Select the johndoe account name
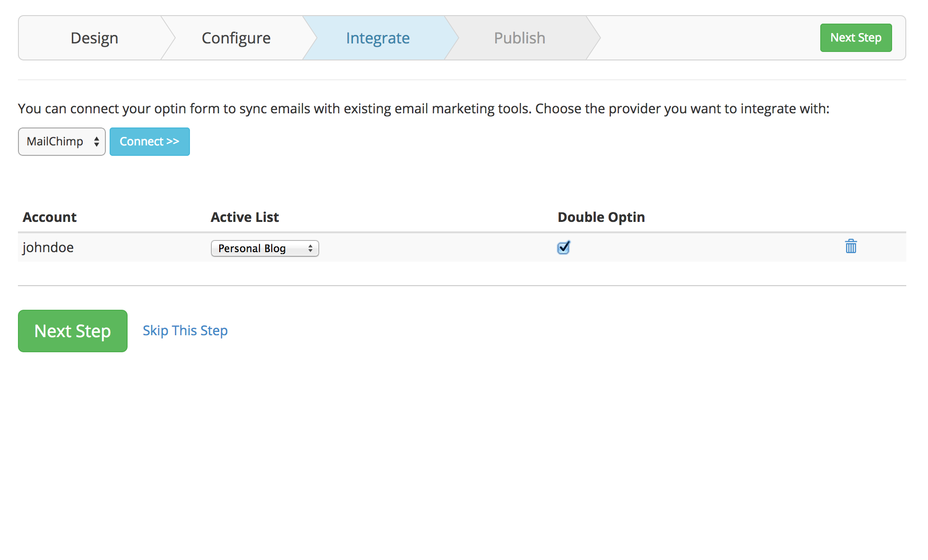This screenshot has height=560, width=928. (x=48, y=247)
